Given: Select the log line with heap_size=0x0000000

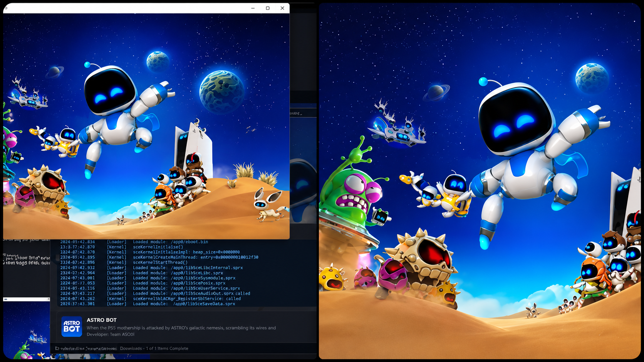Looking at the screenshot, I should point(150,252).
